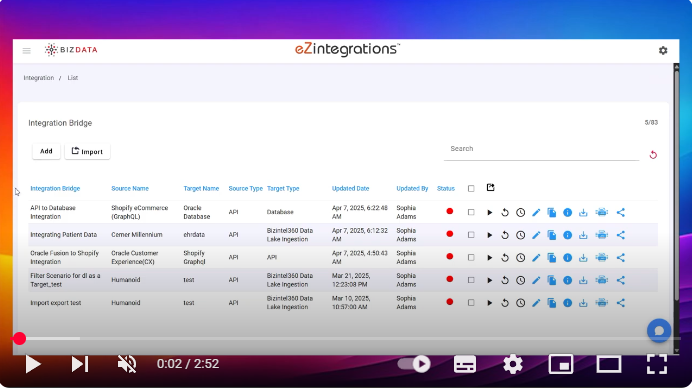692x388 pixels.
Task: Show info for Import export test
Action: pyautogui.click(x=568, y=303)
